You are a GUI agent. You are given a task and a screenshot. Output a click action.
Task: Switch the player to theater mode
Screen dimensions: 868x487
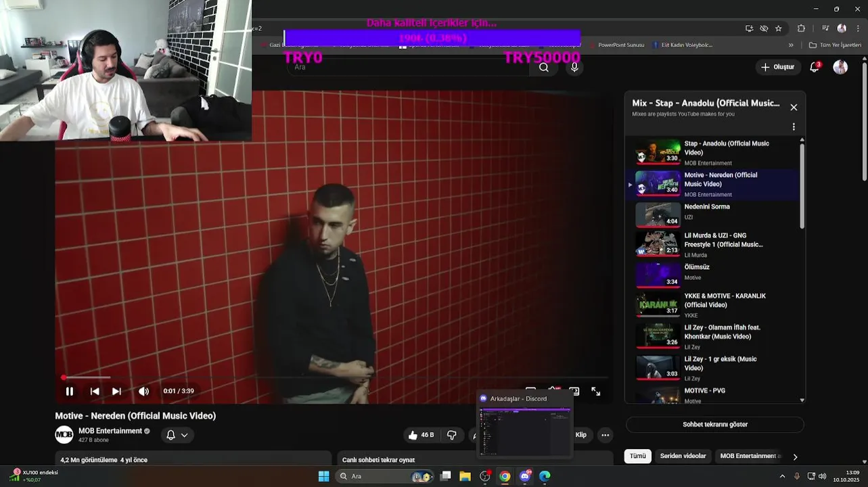(574, 391)
